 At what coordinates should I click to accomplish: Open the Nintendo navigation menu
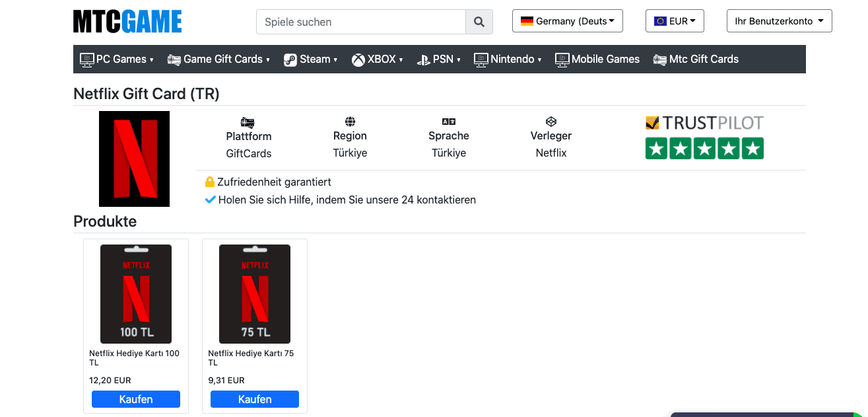click(x=508, y=59)
